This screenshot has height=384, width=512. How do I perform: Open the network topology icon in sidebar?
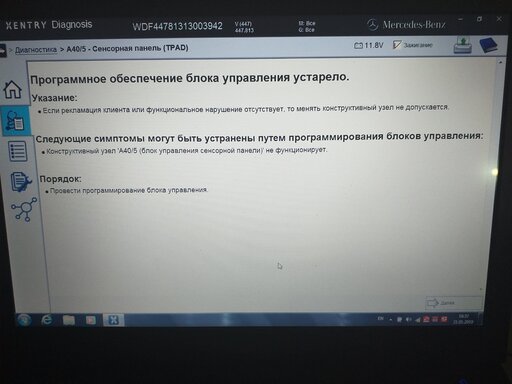(x=24, y=209)
